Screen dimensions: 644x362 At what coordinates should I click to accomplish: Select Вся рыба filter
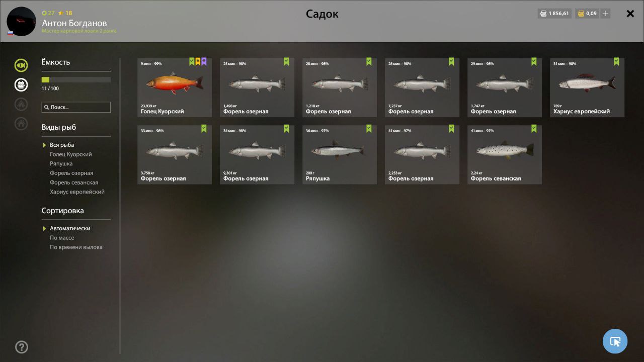click(x=62, y=145)
